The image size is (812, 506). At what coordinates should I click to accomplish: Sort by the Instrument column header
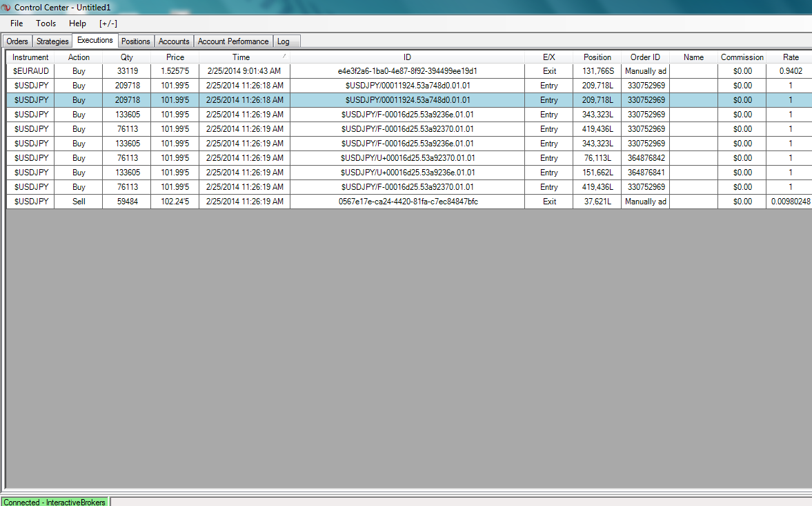pyautogui.click(x=30, y=57)
